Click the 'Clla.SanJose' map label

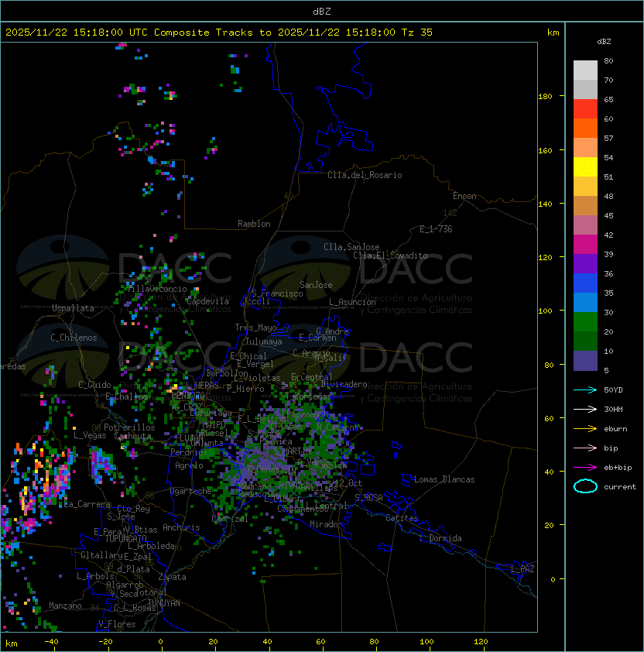click(351, 247)
